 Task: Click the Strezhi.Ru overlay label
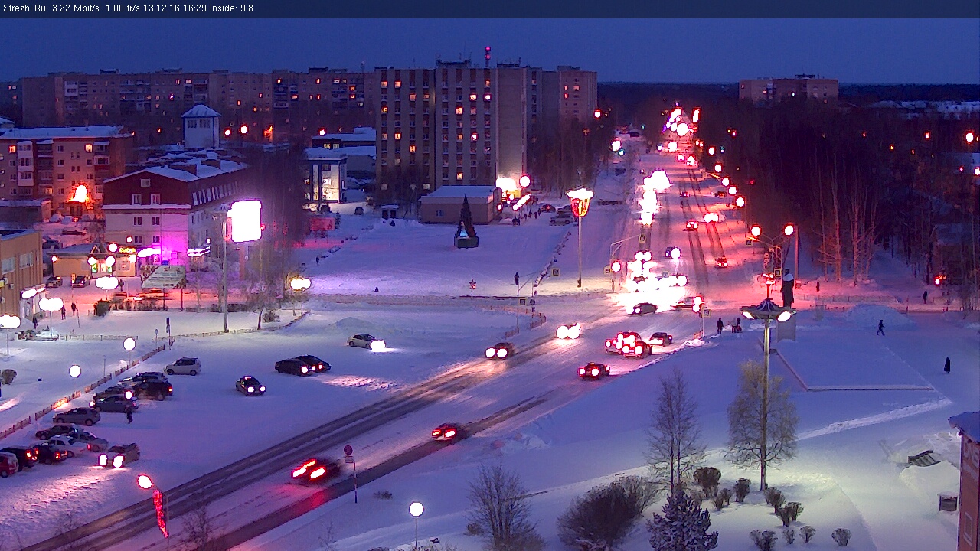[24, 8]
